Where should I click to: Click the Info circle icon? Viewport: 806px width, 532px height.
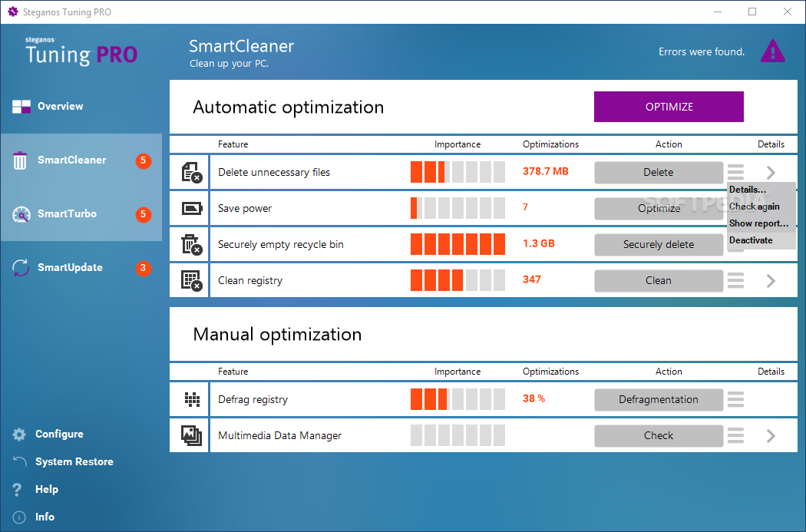(x=19, y=517)
